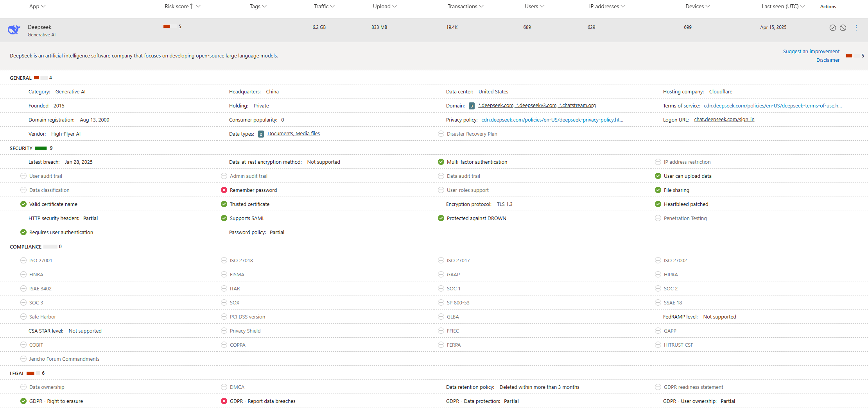
Task: Open the three-dot more actions menu
Action: pos(856,28)
